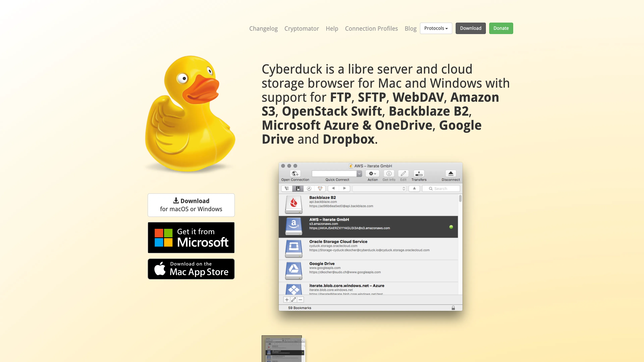644x362 pixels.
Task: Click the Edit pencil toolbar icon
Action: click(403, 173)
